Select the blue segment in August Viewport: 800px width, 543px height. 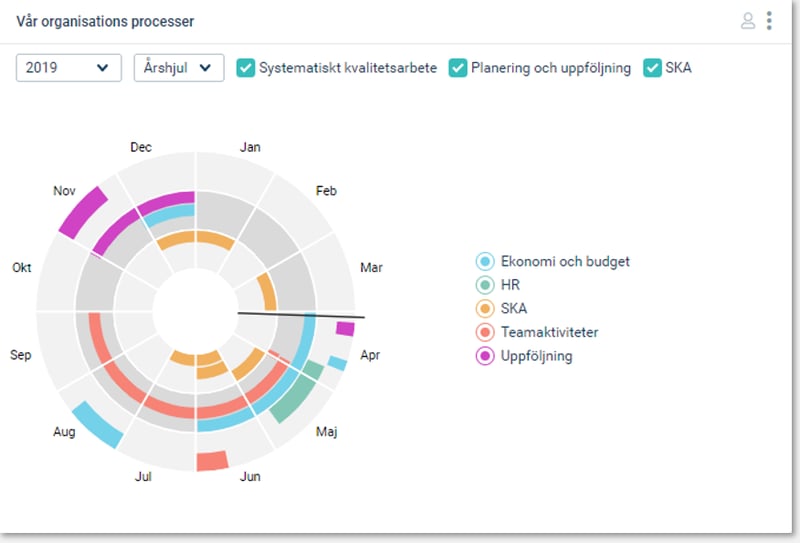(97, 424)
